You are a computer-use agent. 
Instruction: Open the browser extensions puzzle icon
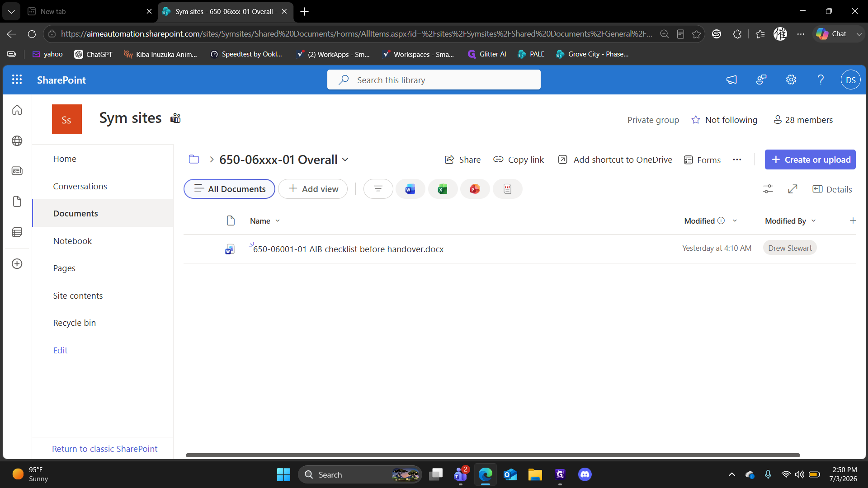tap(737, 34)
